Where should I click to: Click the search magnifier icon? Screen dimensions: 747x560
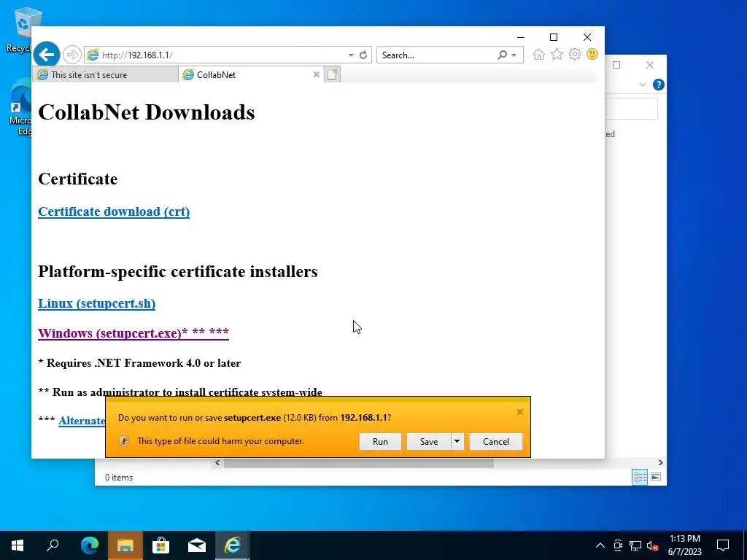(x=502, y=55)
